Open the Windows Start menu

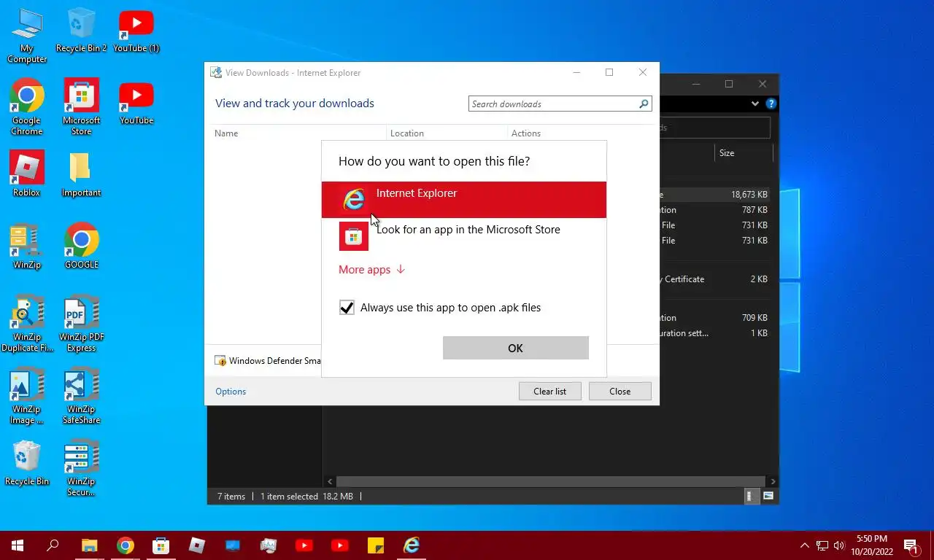18,545
